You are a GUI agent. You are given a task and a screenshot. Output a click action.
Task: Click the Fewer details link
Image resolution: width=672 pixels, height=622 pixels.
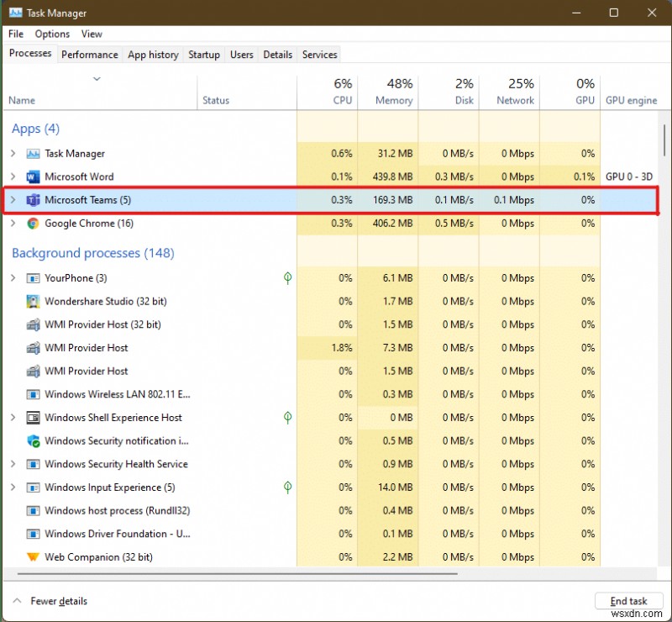tap(59, 601)
